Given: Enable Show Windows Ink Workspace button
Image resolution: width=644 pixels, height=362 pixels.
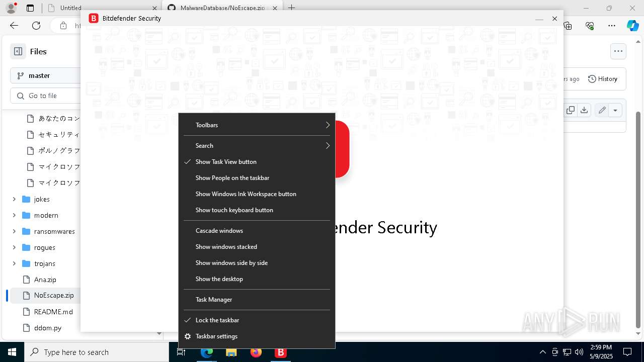Looking at the screenshot, I should pos(257,194).
